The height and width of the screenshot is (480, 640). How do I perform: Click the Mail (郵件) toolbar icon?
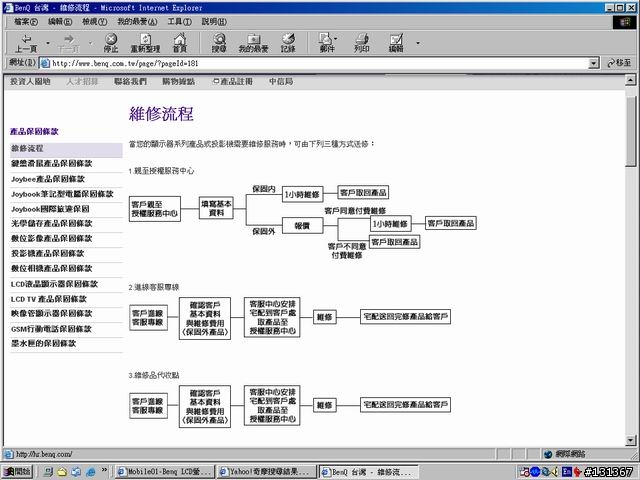[327, 43]
